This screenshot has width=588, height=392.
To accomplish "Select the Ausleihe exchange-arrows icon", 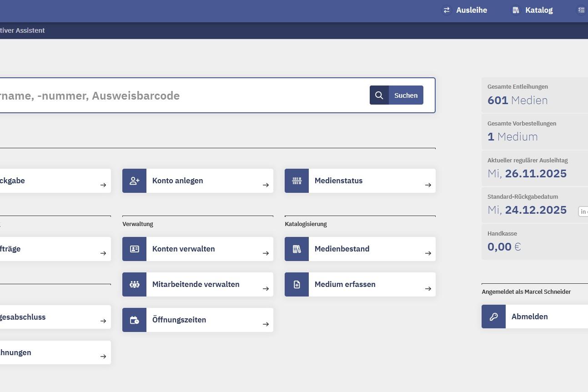I will click(x=446, y=10).
